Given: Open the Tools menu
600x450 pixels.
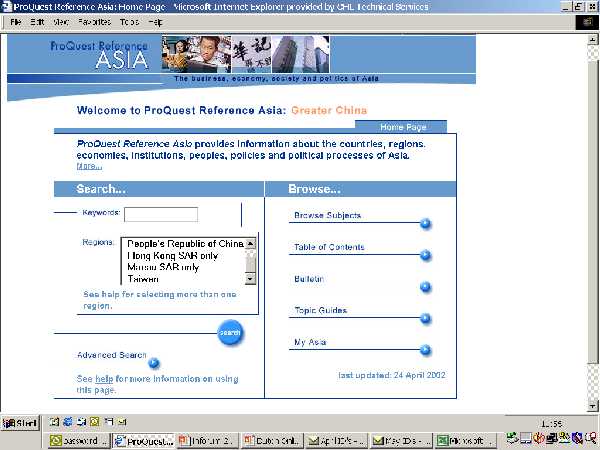Looking at the screenshot, I should pos(129,22).
